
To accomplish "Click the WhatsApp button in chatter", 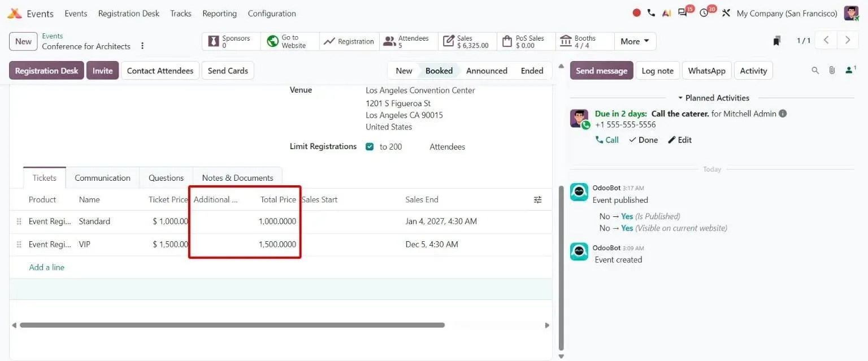I will click(x=706, y=71).
